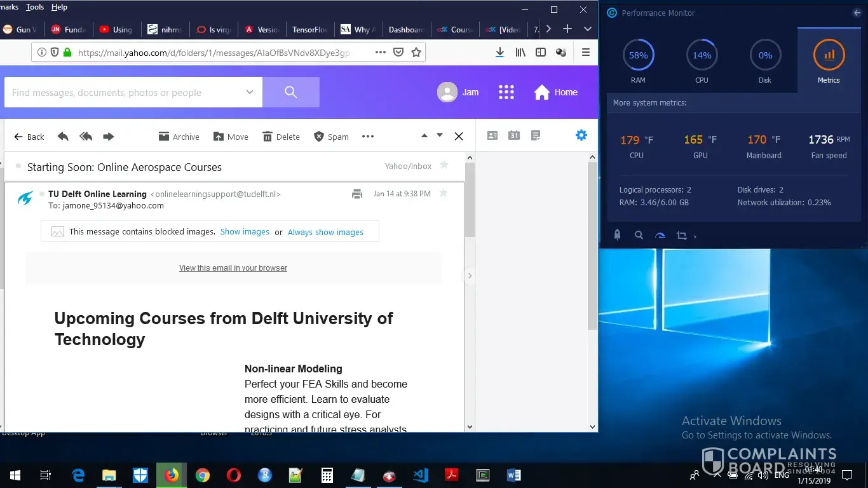This screenshot has width=868, height=488.
Task: Expand the search box dropdown arrow
Action: click(x=249, y=92)
